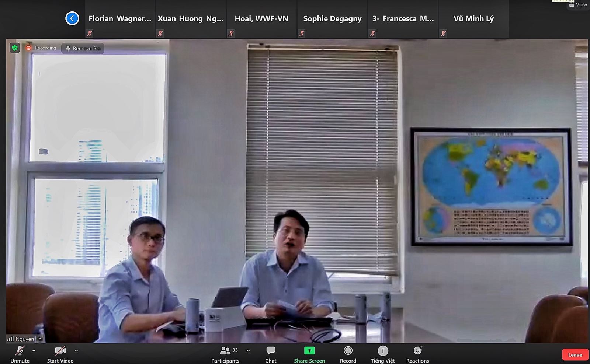Open Tiếng Việt interpretation language menu
The width and height of the screenshot is (590, 364).
(x=383, y=354)
